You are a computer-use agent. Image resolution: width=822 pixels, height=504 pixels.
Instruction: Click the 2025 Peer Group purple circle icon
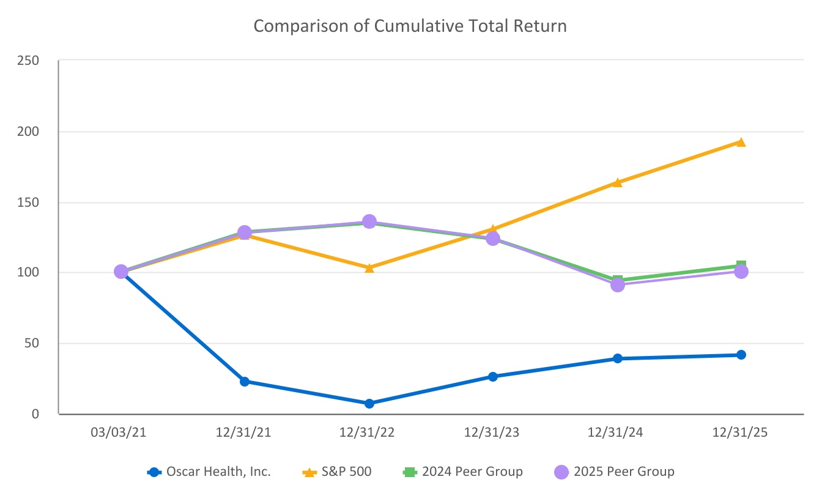[x=561, y=472]
